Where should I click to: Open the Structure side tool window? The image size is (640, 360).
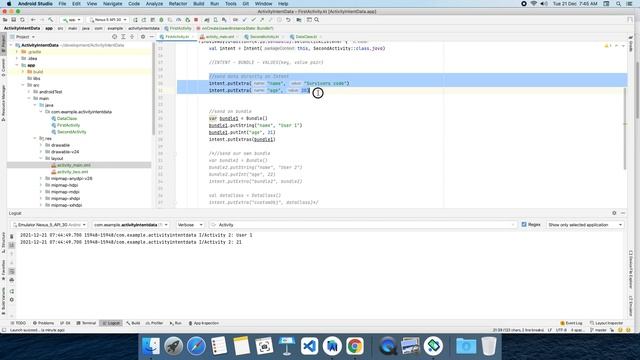click(x=4, y=243)
